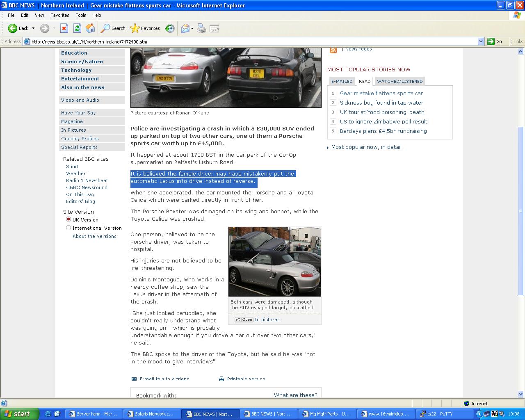The height and width of the screenshot is (420, 525).
Task: Switch to www.16vminiclub taskbar window
Action: click(x=385, y=414)
